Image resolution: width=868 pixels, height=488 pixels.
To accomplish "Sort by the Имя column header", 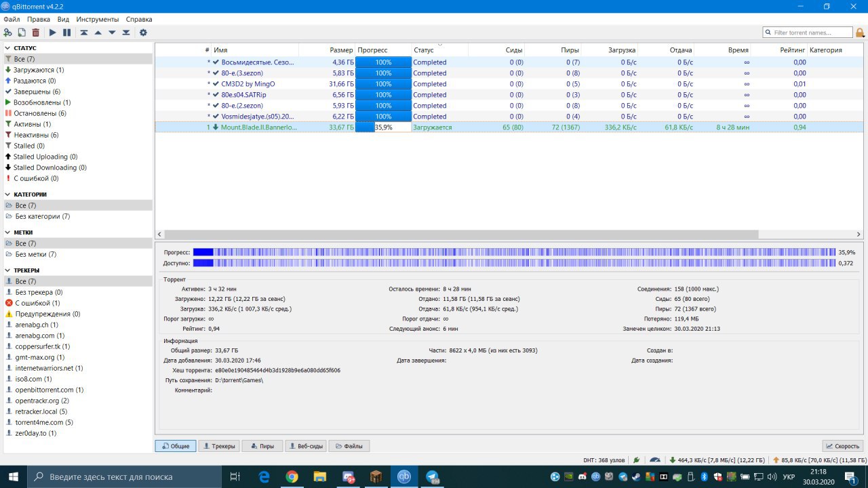I will click(x=255, y=50).
